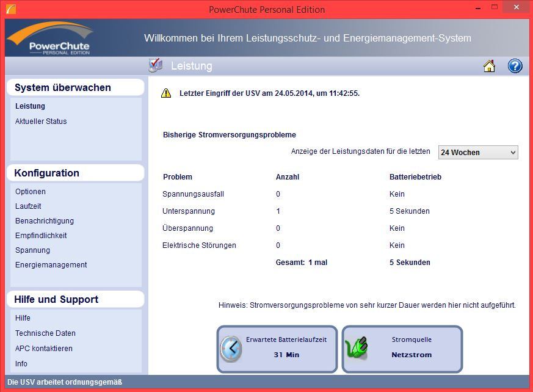Click the Hilfe und Support section header
533x392 pixels.
coord(76,299)
